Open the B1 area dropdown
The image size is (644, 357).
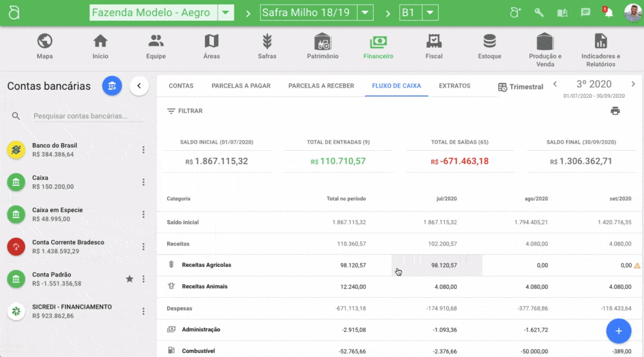430,13
